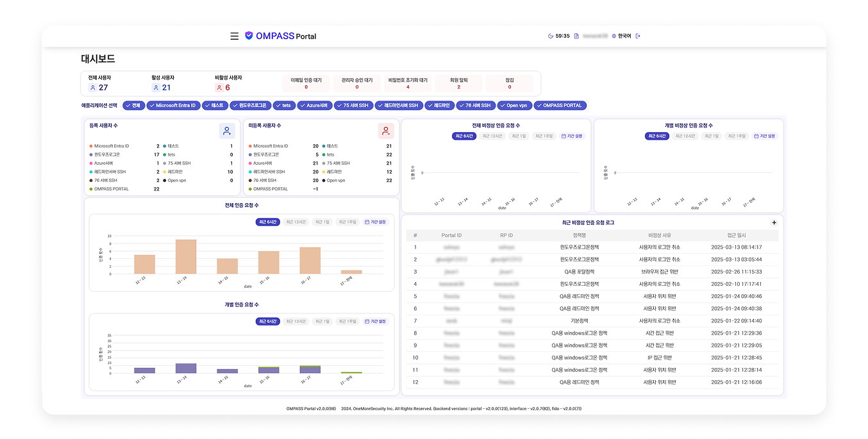Viewport: 868px width, 439px height.
Task: Click the 13 ~ 14 bar in 전체 인증 요청 수
Action: (186, 257)
